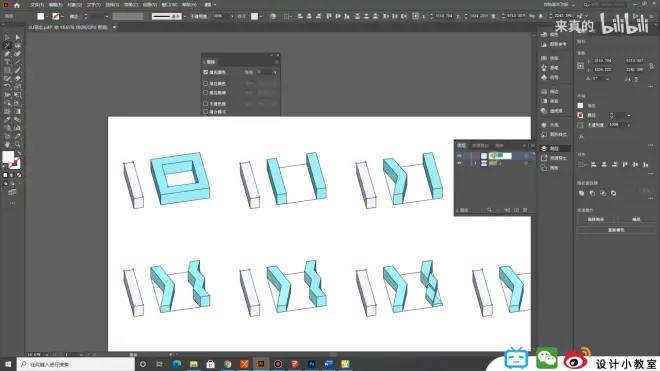Click Recolor Artwork icon in control bar
This screenshot has height=371, width=660.
point(273,16)
